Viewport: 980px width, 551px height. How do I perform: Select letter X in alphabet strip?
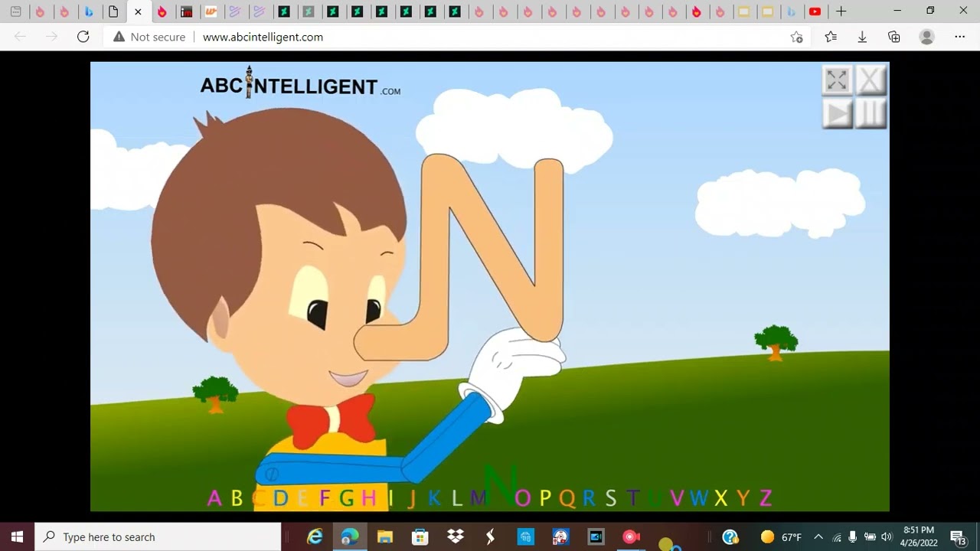pyautogui.click(x=721, y=499)
